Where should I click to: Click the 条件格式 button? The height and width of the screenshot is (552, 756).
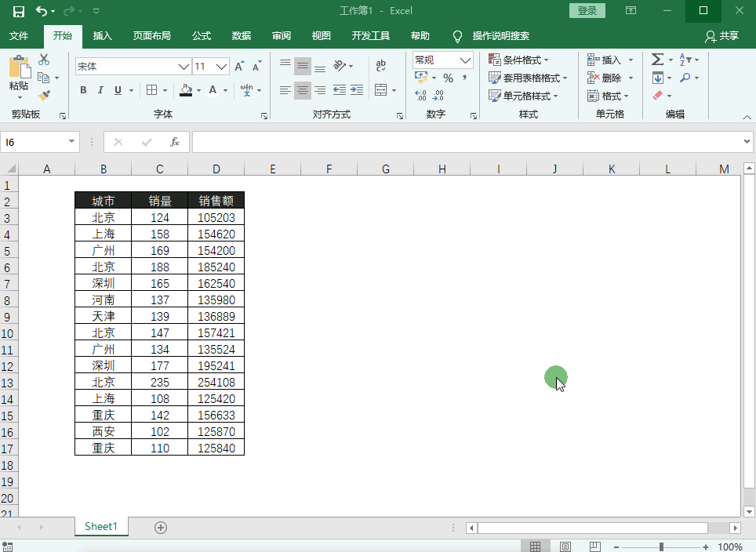point(519,60)
